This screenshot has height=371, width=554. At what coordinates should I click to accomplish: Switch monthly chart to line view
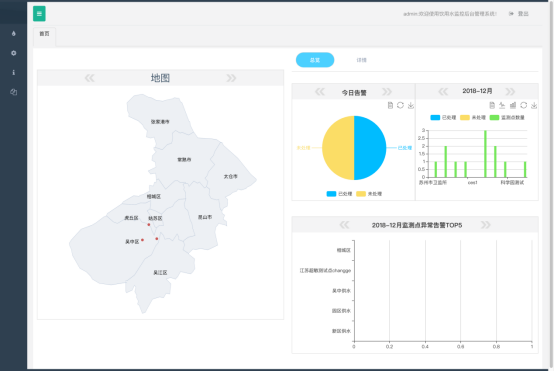[x=502, y=105]
